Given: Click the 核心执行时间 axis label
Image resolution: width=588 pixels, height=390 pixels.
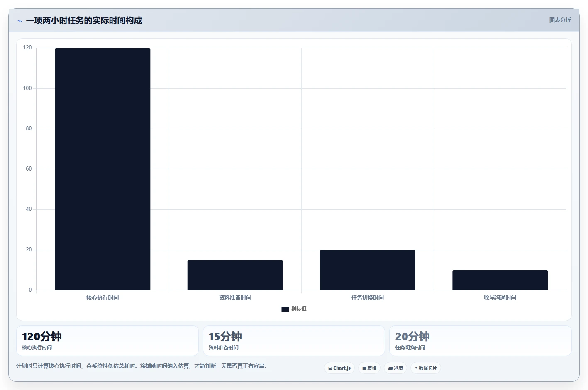Looking at the screenshot, I should 102,297.
